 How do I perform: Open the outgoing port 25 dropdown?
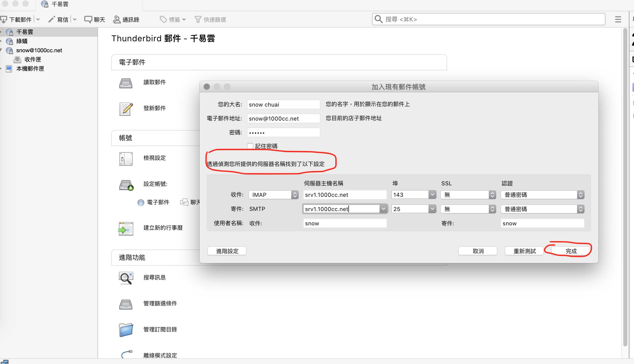432,209
